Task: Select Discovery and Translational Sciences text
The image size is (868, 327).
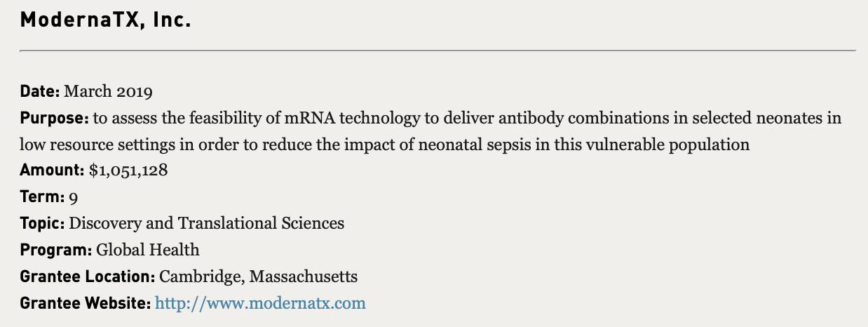Action: pos(207,224)
